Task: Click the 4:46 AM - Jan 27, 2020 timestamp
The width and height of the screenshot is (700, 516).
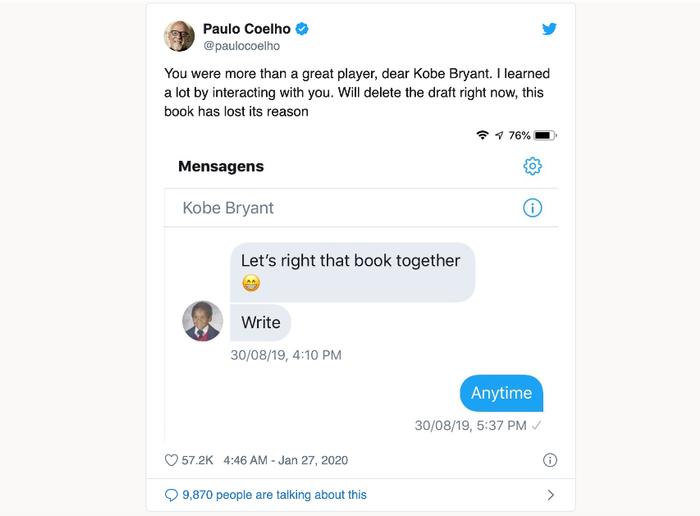Action: pyautogui.click(x=286, y=460)
